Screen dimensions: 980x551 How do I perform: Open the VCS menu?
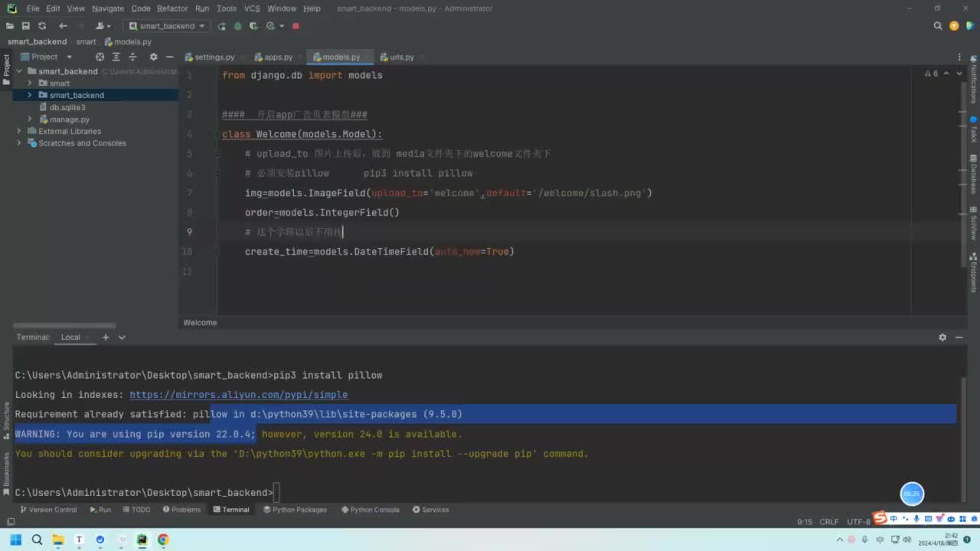point(252,8)
